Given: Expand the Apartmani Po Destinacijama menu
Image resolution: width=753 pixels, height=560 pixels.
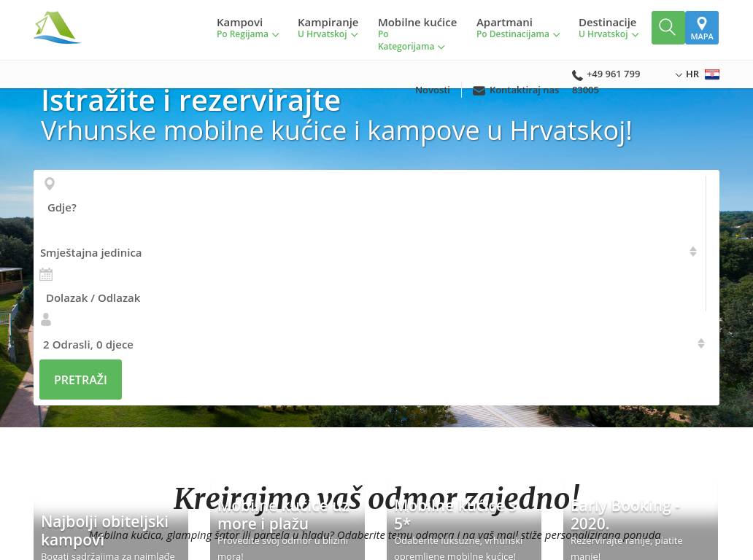Looking at the screenshot, I should click(517, 28).
